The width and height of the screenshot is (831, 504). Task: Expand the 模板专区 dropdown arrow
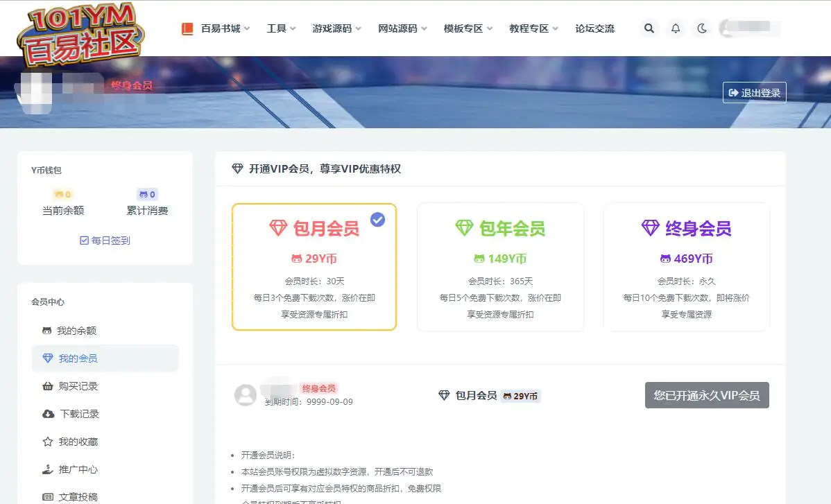tap(490, 28)
